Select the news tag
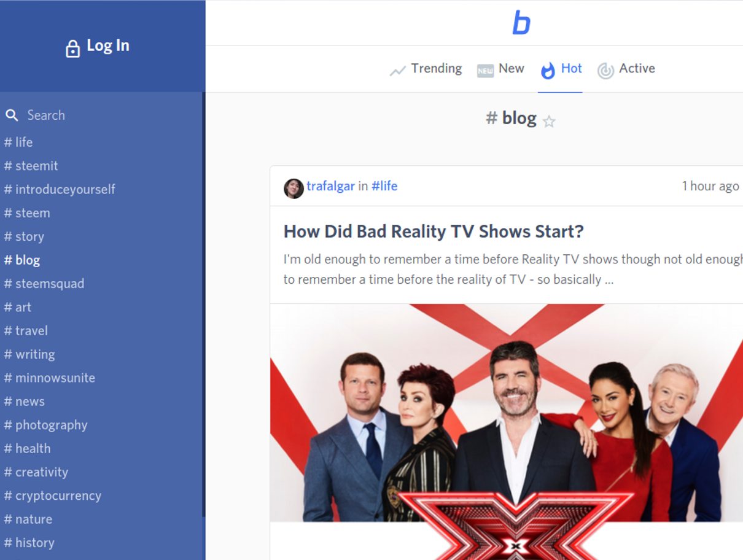This screenshot has height=560, width=743. (25, 402)
